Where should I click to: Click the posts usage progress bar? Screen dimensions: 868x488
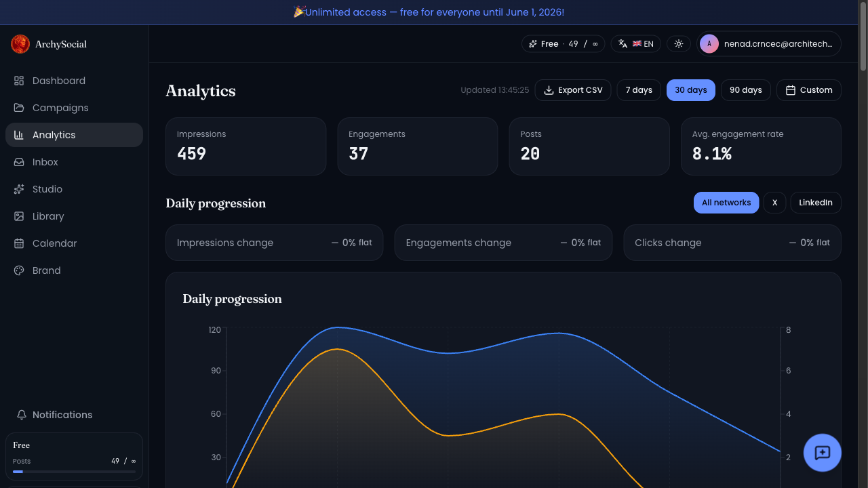tap(74, 471)
